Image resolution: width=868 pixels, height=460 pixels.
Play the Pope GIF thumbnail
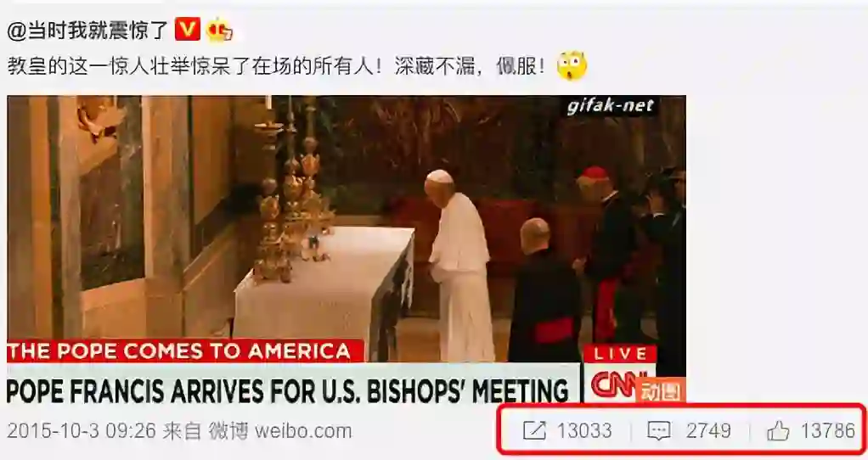[x=346, y=249]
